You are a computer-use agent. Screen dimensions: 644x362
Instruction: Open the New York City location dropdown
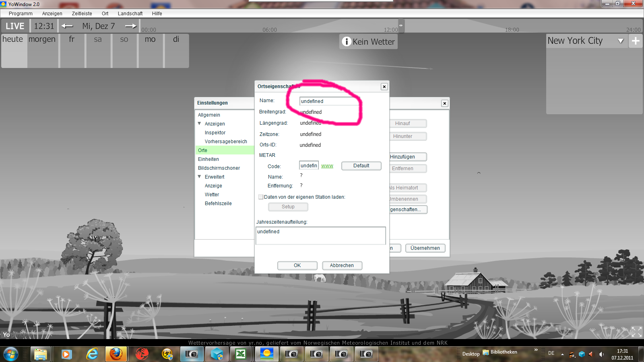coord(621,41)
